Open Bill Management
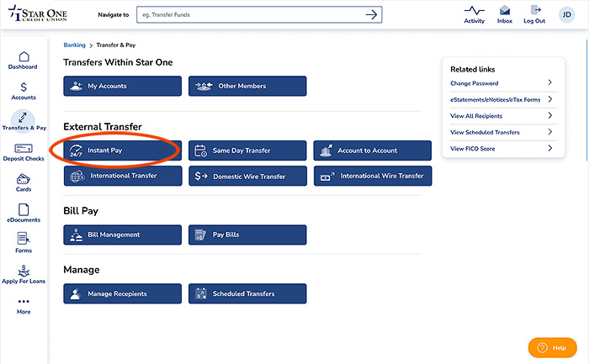Viewport: 589px width, 364px height. pos(123,235)
